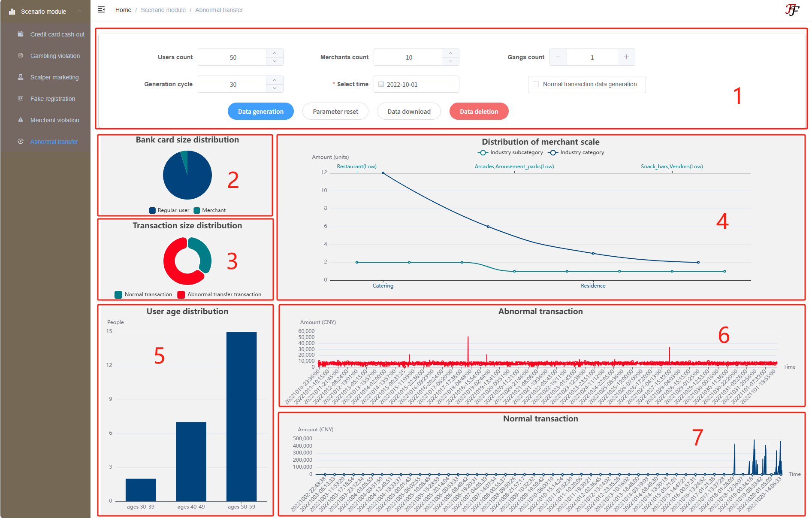Screen dimensions: 812x518
Task: Click the sidebar collapse hamburger icon
Action: [x=101, y=9]
